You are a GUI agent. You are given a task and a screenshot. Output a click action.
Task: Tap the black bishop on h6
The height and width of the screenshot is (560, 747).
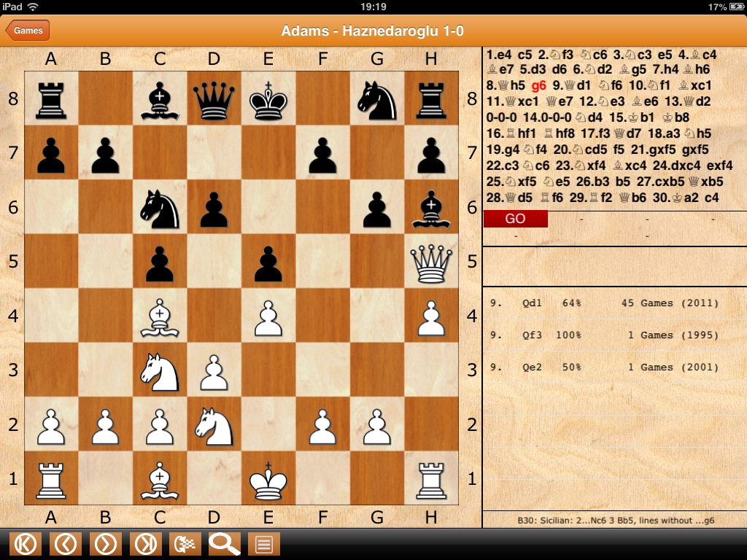pyautogui.click(x=431, y=208)
